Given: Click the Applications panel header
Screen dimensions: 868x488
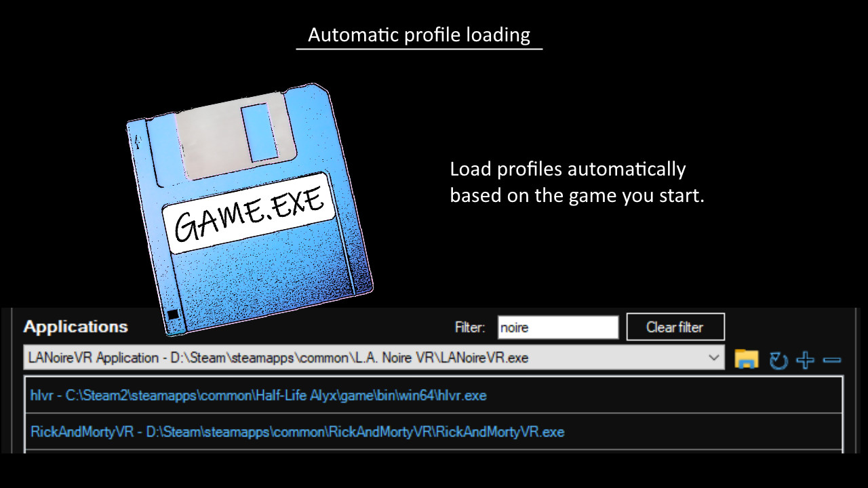Looking at the screenshot, I should (x=75, y=327).
